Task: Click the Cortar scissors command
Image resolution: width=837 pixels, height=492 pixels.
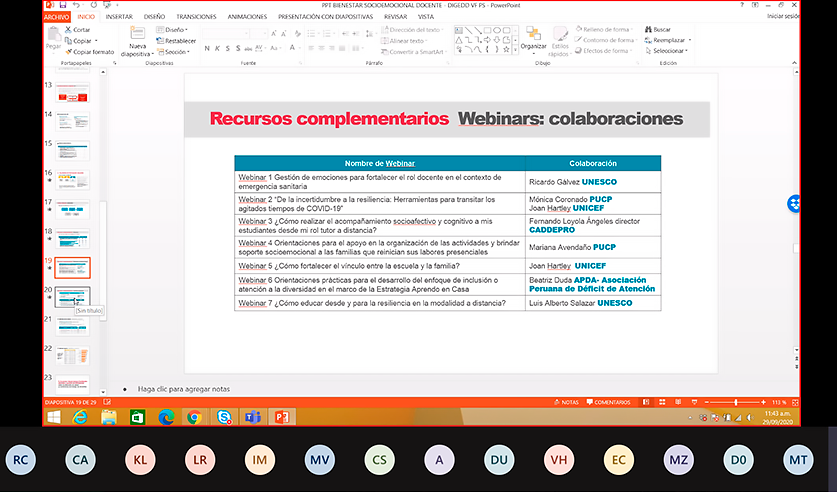Action: [77, 29]
